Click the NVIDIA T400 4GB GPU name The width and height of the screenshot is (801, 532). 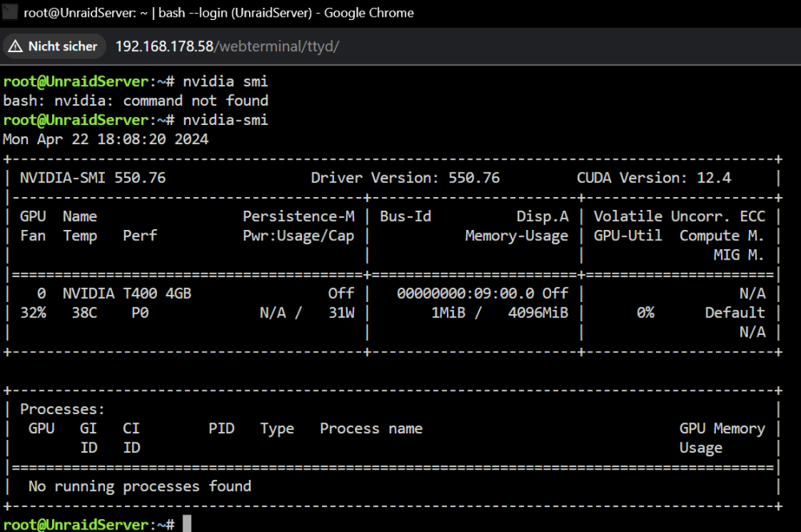pos(127,293)
